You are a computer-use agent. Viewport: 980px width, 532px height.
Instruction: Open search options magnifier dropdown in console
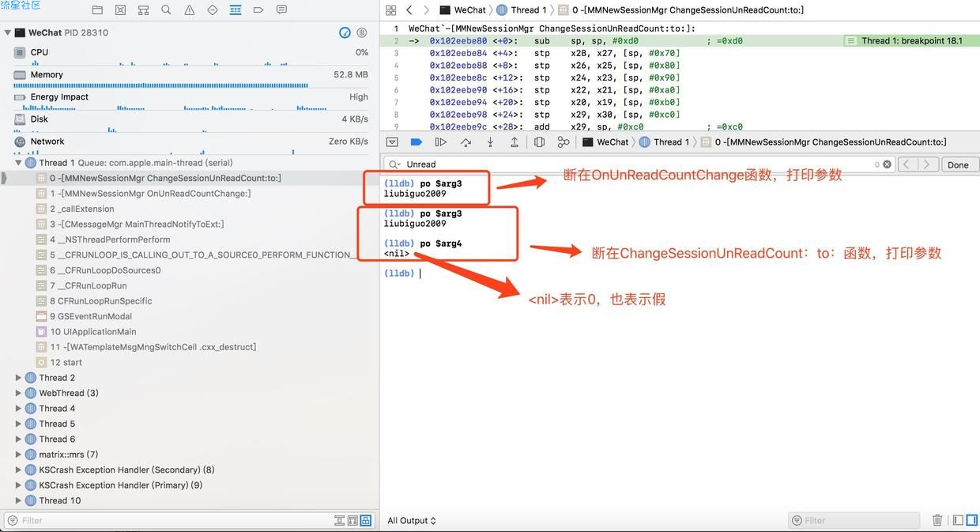point(394,164)
